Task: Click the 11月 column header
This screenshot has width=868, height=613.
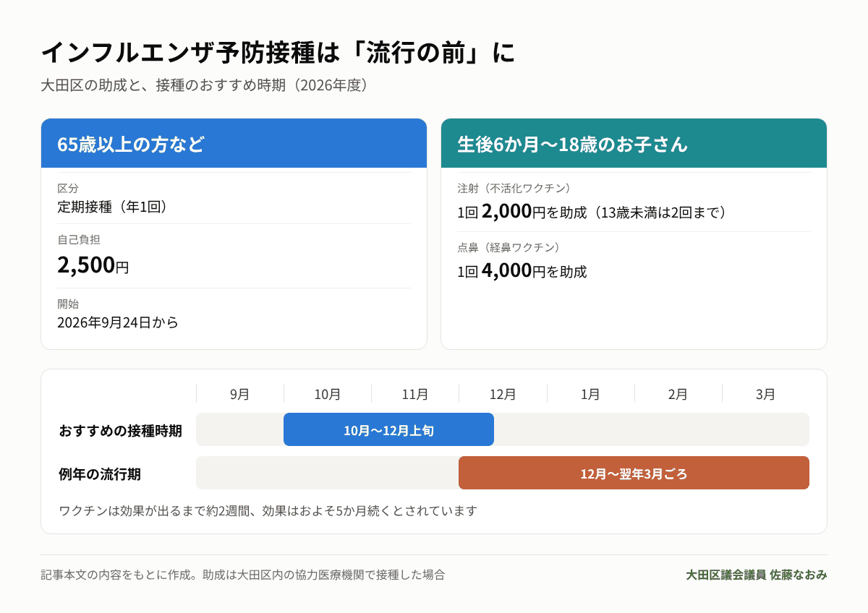Action: [x=415, y=394]
